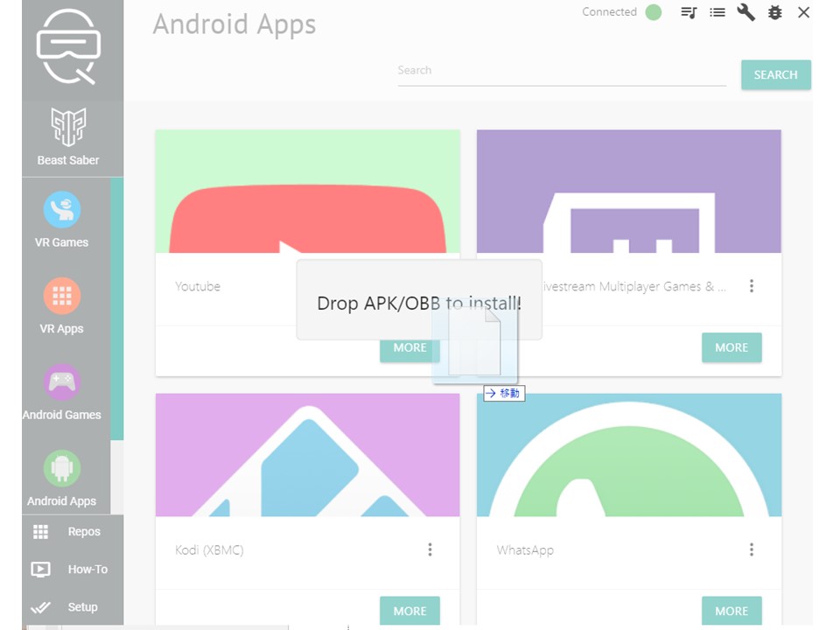Close the SideQuest window
The height and width of the screenshot is (630, 840).
[x=803, y=12]
